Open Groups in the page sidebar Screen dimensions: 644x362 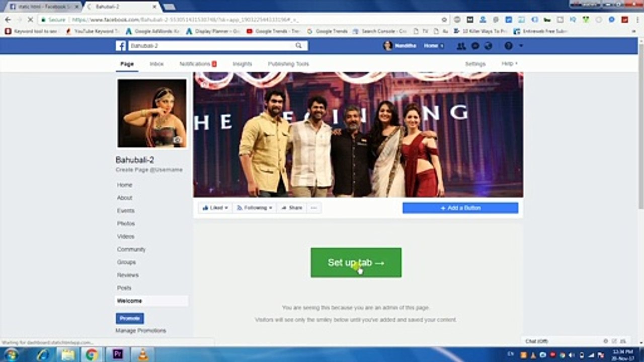click(126, 262)
